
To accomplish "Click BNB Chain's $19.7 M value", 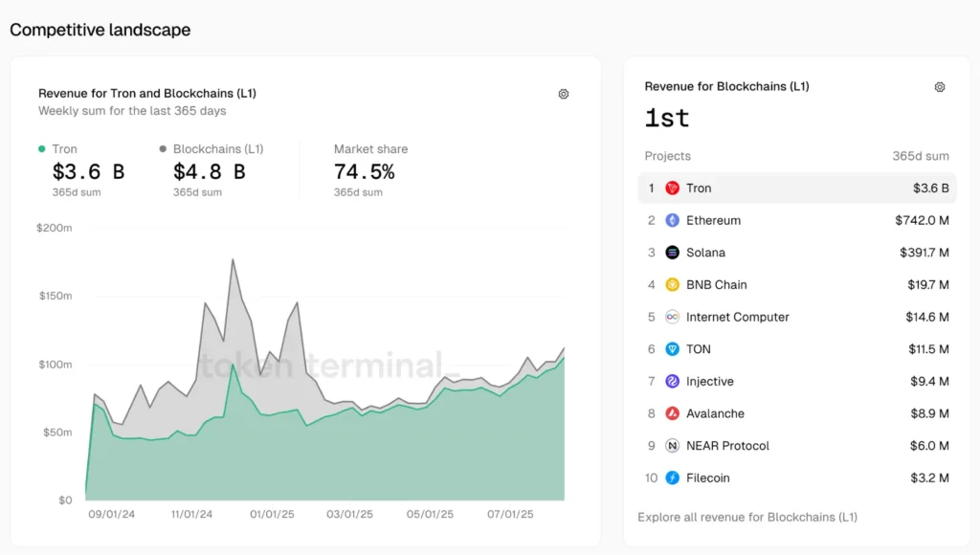I will click(x=928, y=285).
